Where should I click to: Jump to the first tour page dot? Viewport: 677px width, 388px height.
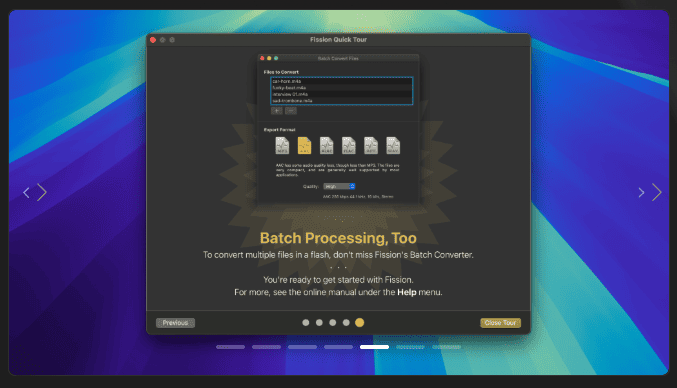(x=306, y=322)
